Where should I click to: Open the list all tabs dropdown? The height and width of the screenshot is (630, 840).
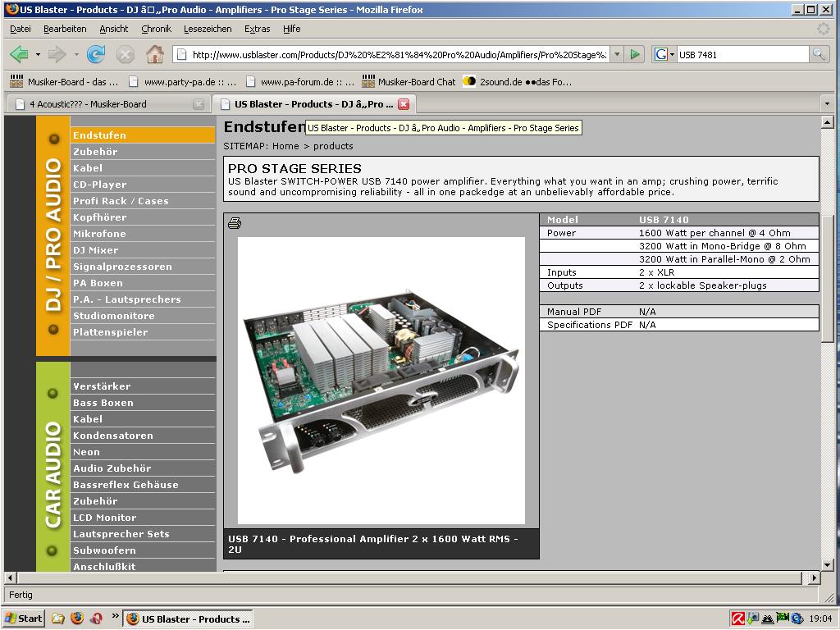827,104
